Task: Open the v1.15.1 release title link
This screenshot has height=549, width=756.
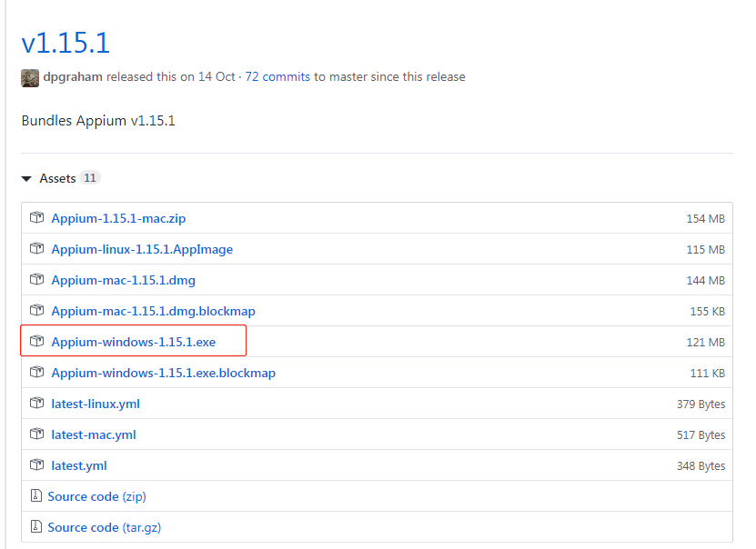Action: tap(66, 43)
